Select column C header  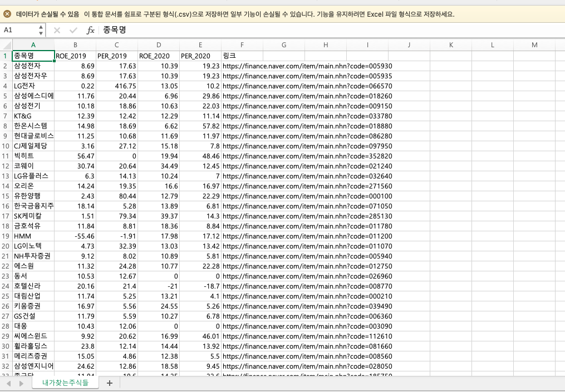[x=117, y=45]
